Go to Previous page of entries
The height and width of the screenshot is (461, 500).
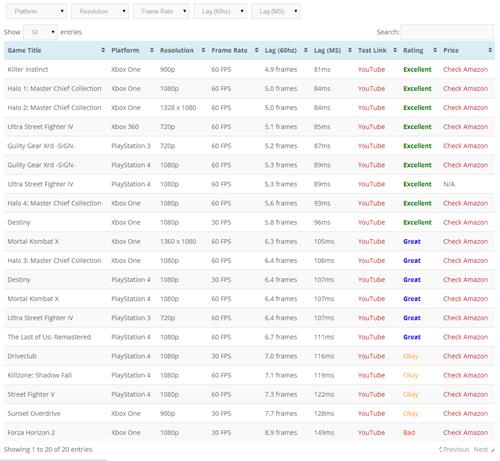pyautogui.click(x=454, y=449)
